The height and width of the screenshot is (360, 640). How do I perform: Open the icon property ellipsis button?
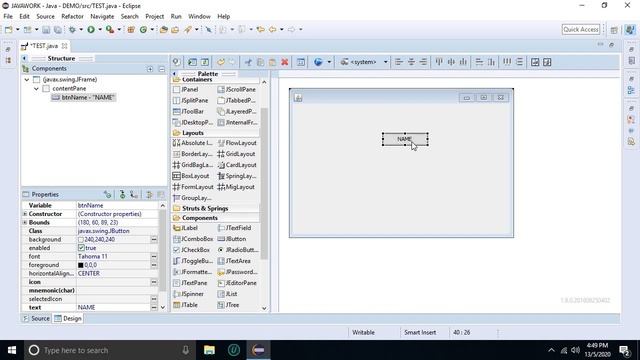(154, 282)
